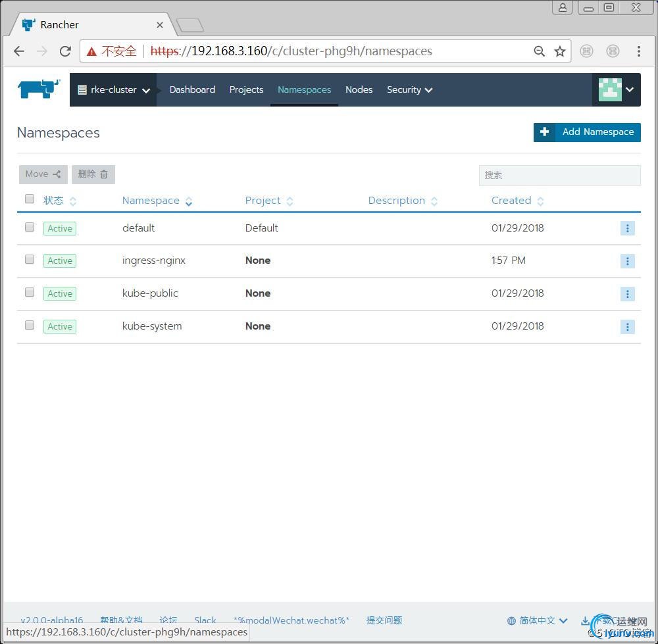The height and width of the screenshot is (644, 658).
Task: Sort by 状态 column
Action: tap(60, 201)
